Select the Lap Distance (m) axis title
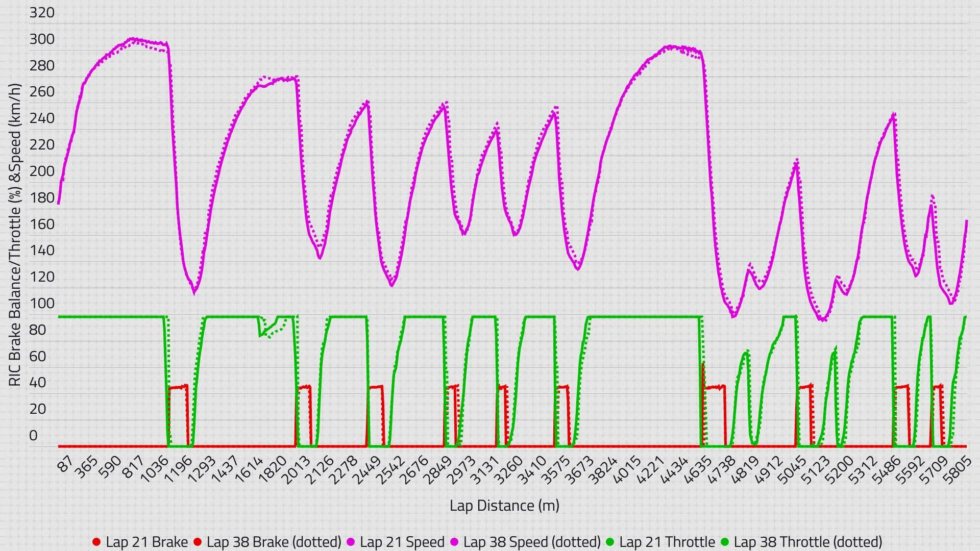This screenshot has width=980, height=551. pyautogui.click(x=505, y=506)
